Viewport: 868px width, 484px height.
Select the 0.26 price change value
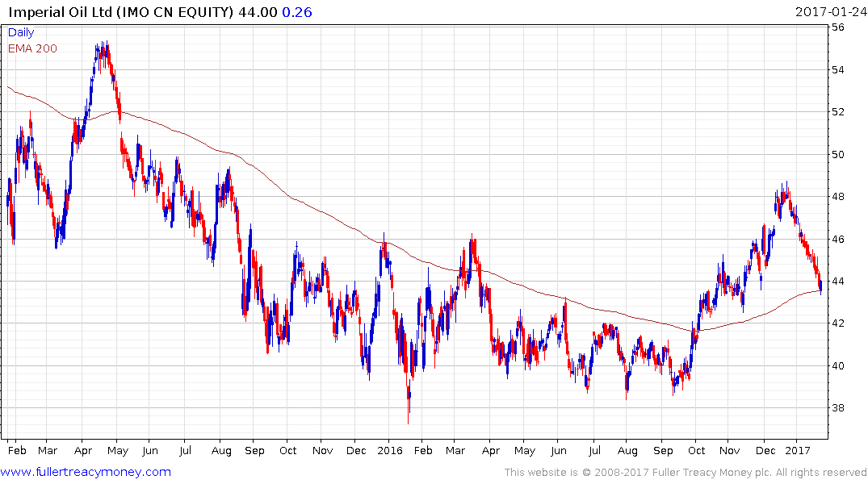click(x=297, y=12)
